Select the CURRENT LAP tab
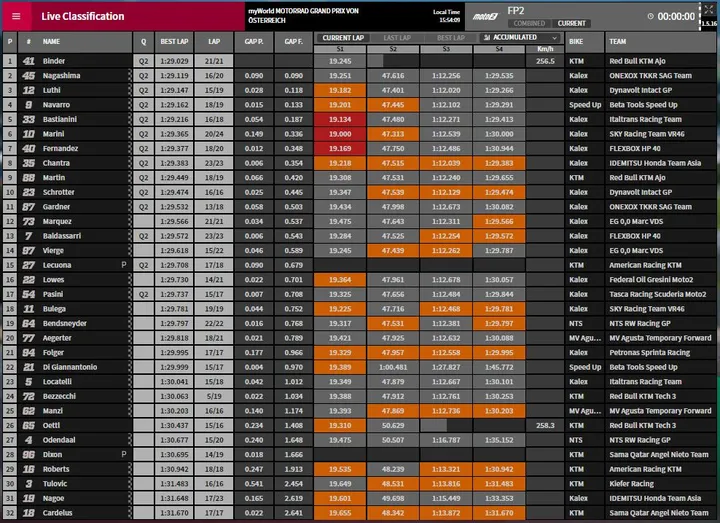Image resolution: width=720 pixels, height=523 pixels. tap(343, 38)
